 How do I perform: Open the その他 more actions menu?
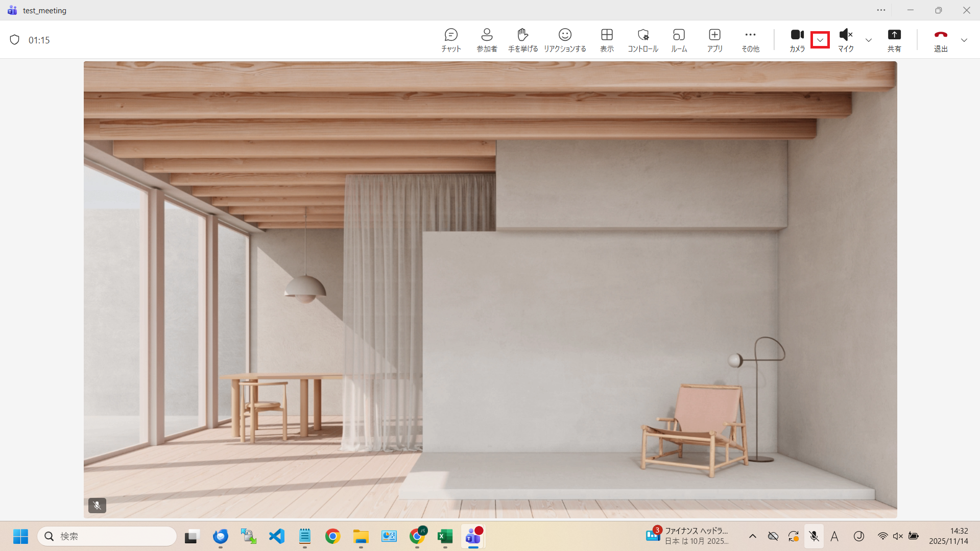click(x=750, y=40)
